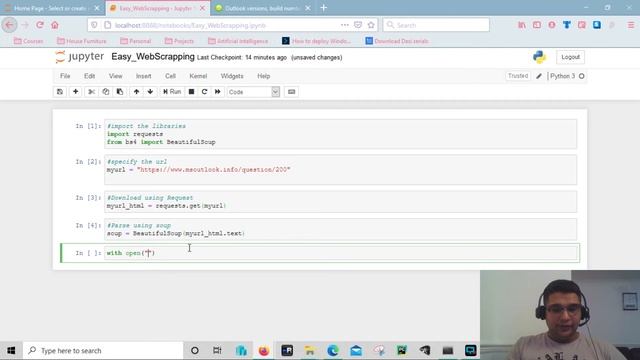
Task: Click the Python logo in header
Action: pyautogui.click(x=539, y=57)
